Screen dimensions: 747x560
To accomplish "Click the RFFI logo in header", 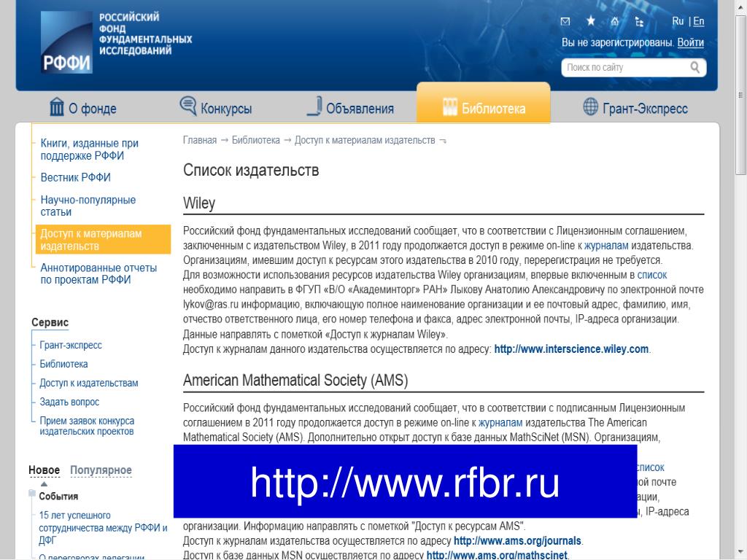I will point(66,42).
